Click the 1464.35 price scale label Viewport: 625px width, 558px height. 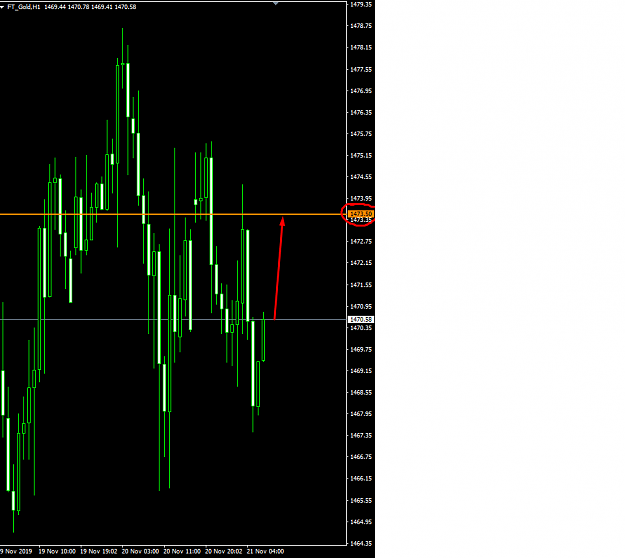pos(361,543)
